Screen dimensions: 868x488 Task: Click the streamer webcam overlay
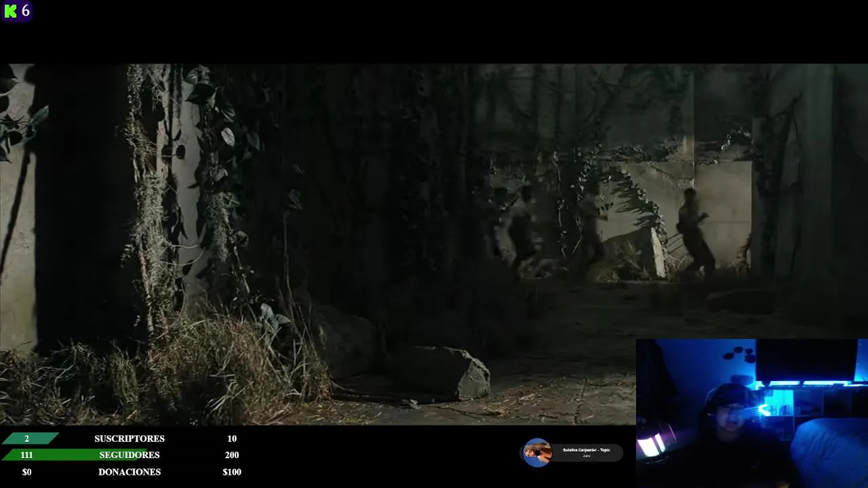click(x=752, y=413)
